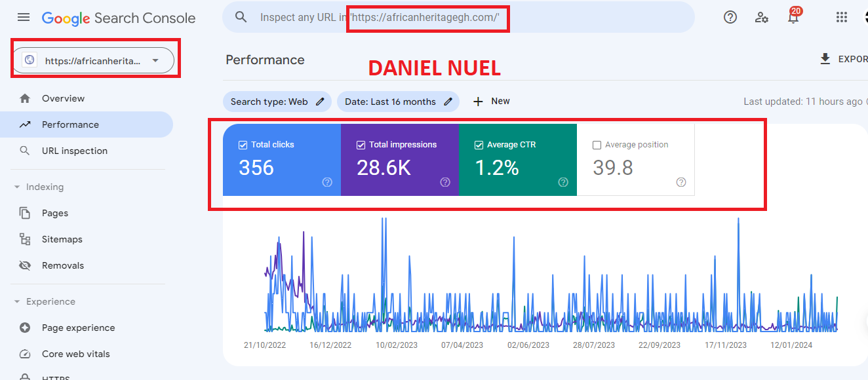The image size is (868, 380).
Task: Open the Performance report
Action: (70, 124)
